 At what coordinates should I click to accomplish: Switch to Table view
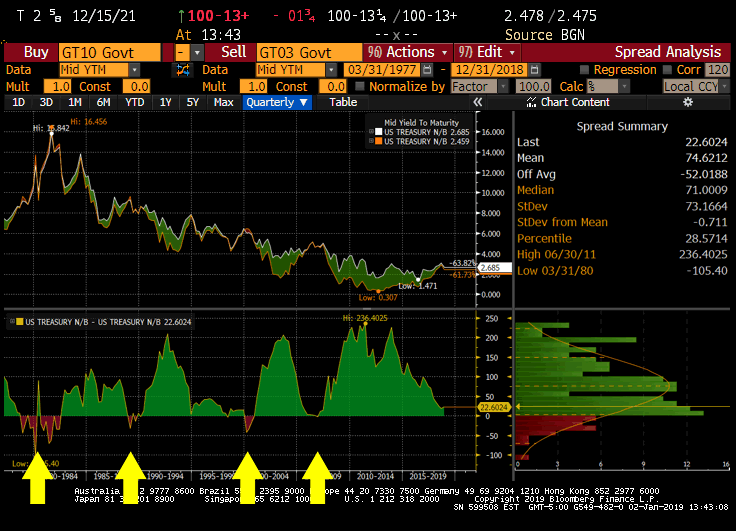tap(343, 102)
